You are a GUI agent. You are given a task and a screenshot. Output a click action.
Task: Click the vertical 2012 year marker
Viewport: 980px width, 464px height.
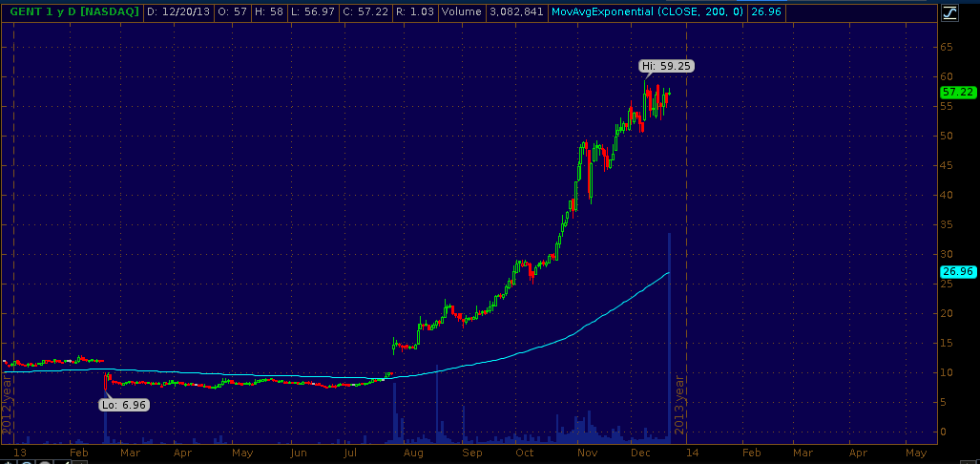pos(7,407)
